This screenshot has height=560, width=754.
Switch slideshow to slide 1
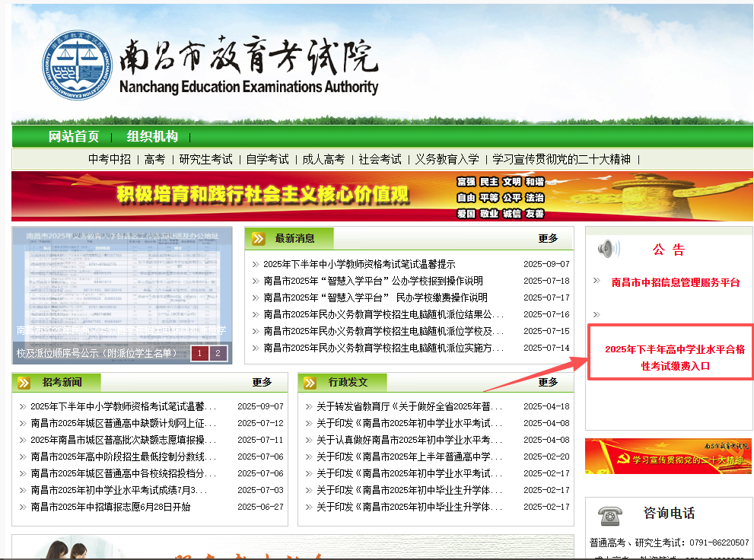(199, 353)
